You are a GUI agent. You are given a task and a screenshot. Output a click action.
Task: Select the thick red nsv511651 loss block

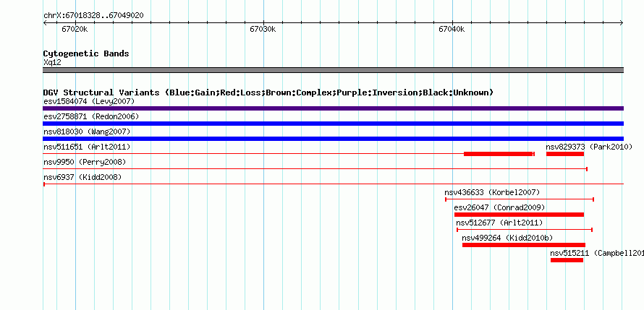tap(499, 154)
